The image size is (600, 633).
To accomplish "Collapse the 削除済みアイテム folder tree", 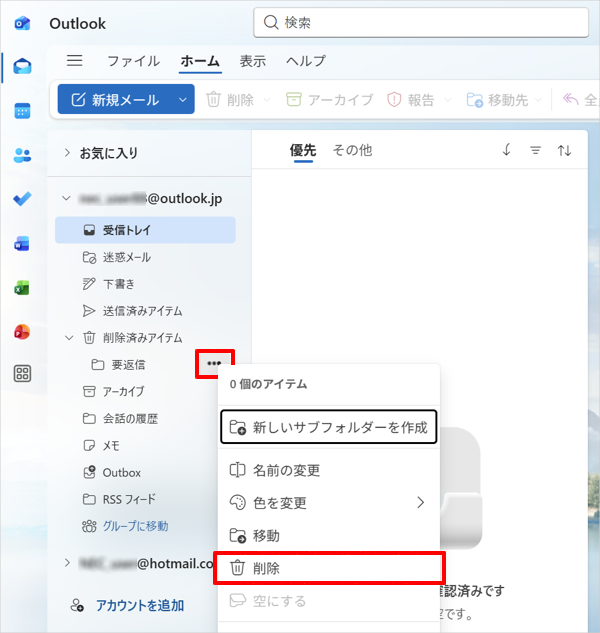I will [69, 338].
